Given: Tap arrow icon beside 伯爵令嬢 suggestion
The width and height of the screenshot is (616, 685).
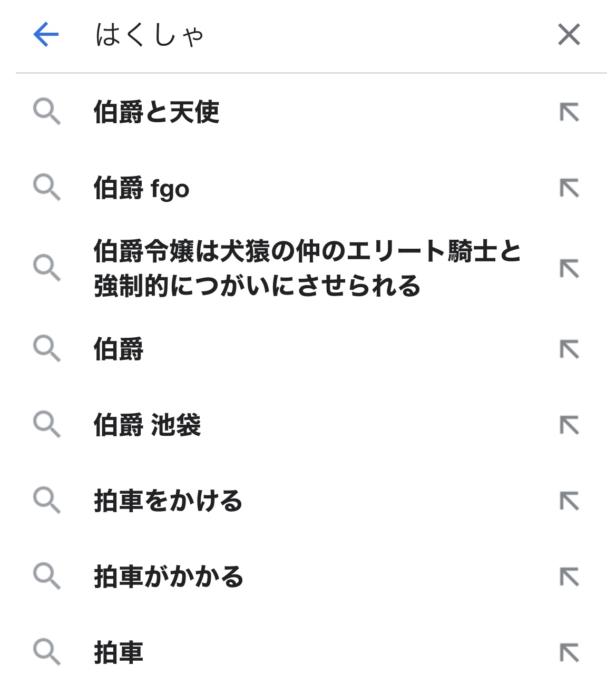Looking at the screenshot, I should coord(569,269).
